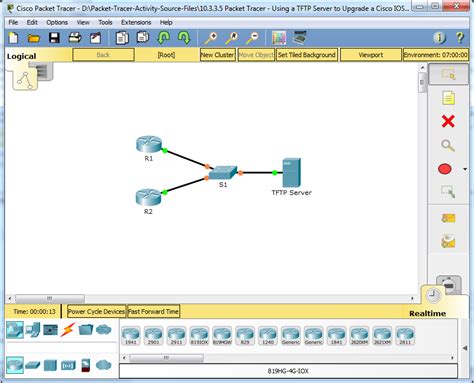This screenshot has width=474, height=383.
Task: Pick the 1841 router from device list
Action: [x=336, y=336]
